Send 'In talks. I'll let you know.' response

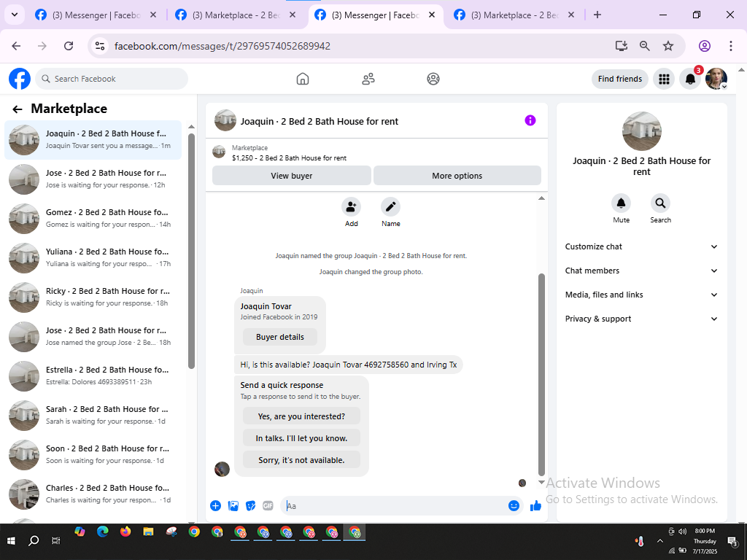pos(301,438)
